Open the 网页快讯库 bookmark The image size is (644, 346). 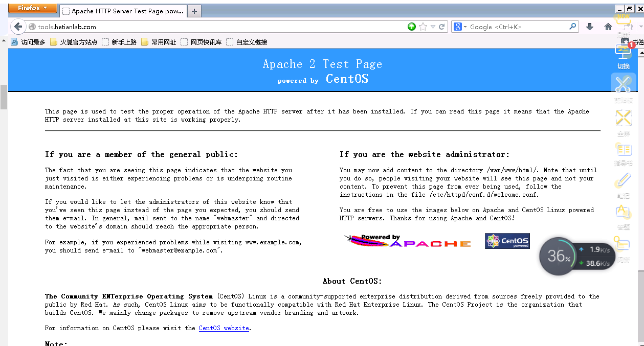[202, 42]
